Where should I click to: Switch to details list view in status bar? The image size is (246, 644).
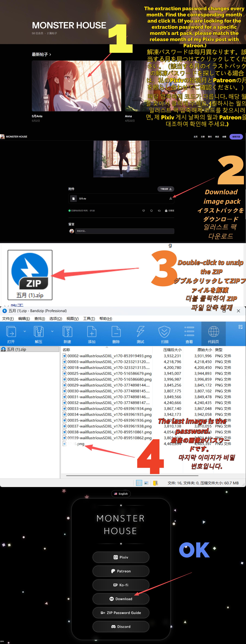(x=139, y=483)
